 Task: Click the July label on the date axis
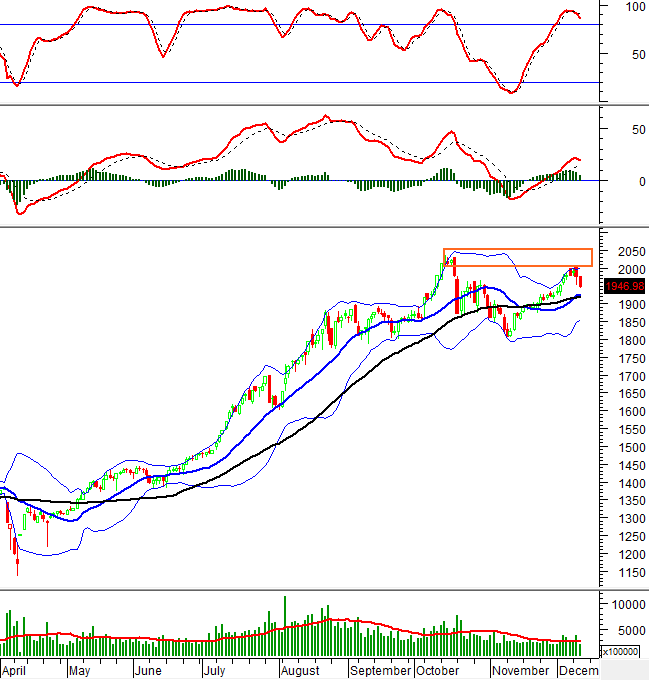click(x=214, y=670)
